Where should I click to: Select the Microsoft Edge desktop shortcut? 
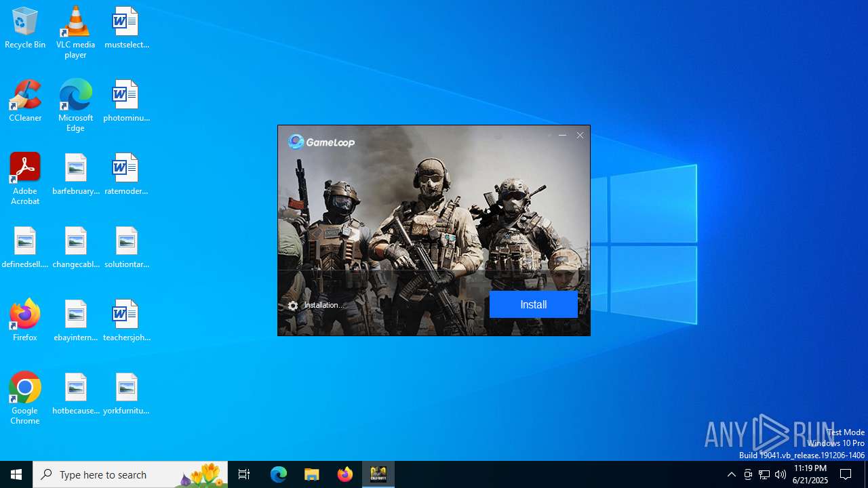pos(75,106)
